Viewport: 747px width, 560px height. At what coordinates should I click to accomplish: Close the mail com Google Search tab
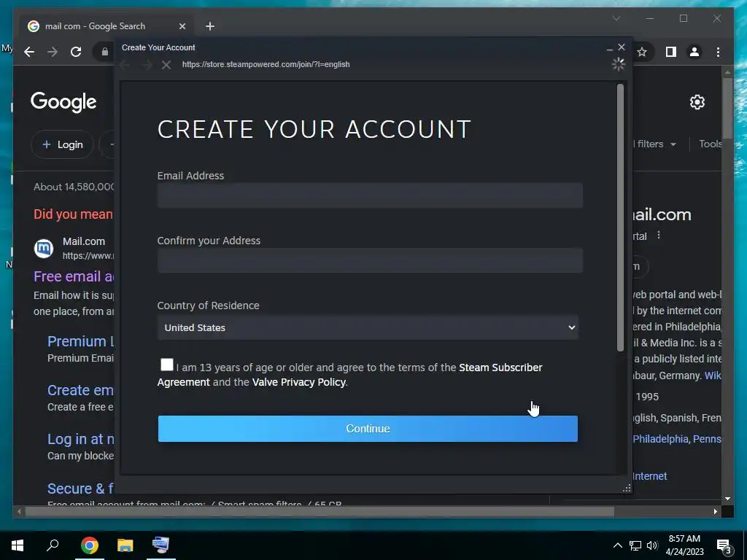tap(182, 26)
